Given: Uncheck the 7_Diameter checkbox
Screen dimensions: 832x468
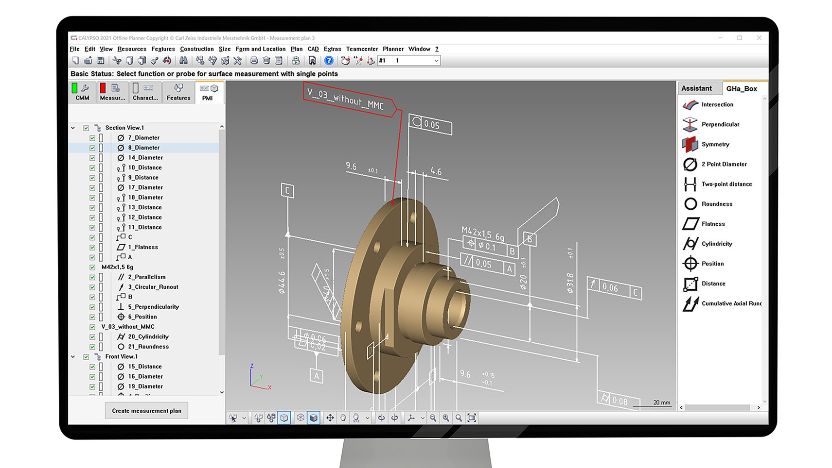Looking at the screenshot, I should (x=92, y=138).
